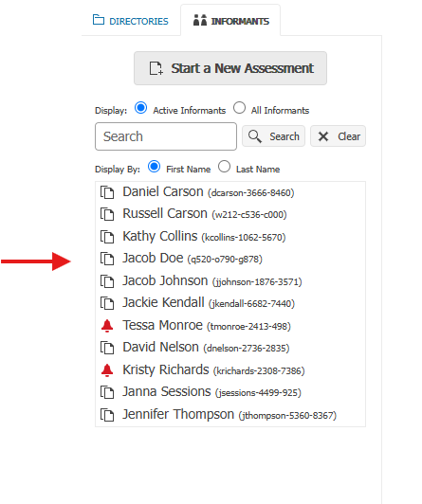Choose display by Last Name

pyautogui.click(x=224, y=167)
